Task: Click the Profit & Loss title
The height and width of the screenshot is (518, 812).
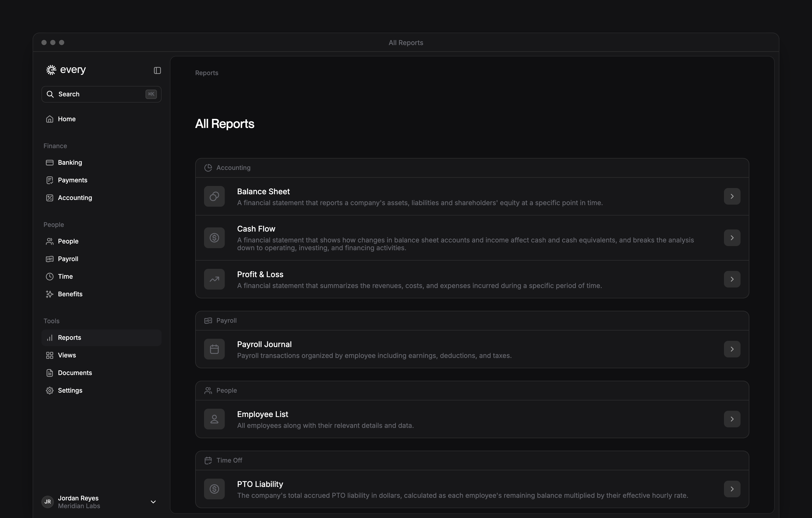Action: click(260, 275)
